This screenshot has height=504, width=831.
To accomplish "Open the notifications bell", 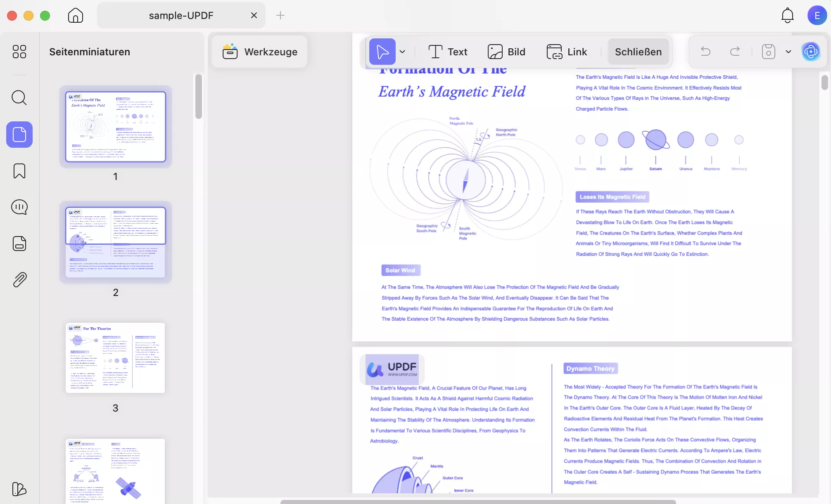I will click(787, 15).
